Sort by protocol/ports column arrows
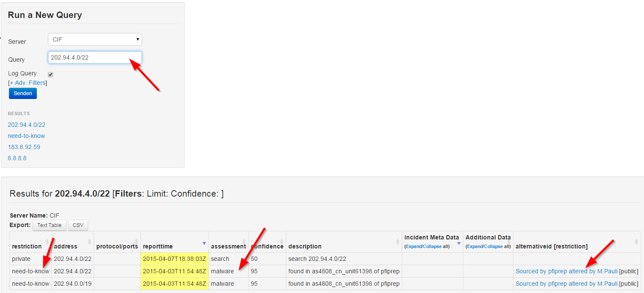The image size is (644, 293). pyautogui.click(x=136, y=242)
